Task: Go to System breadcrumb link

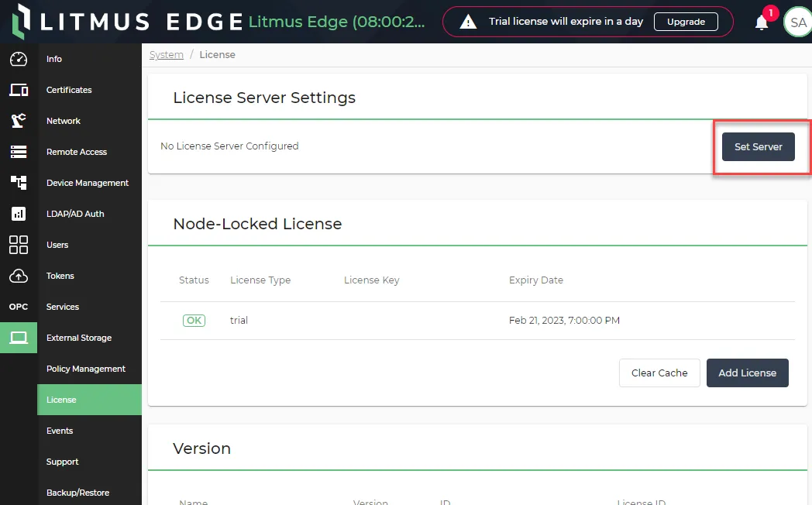Action: click(167, 55)
